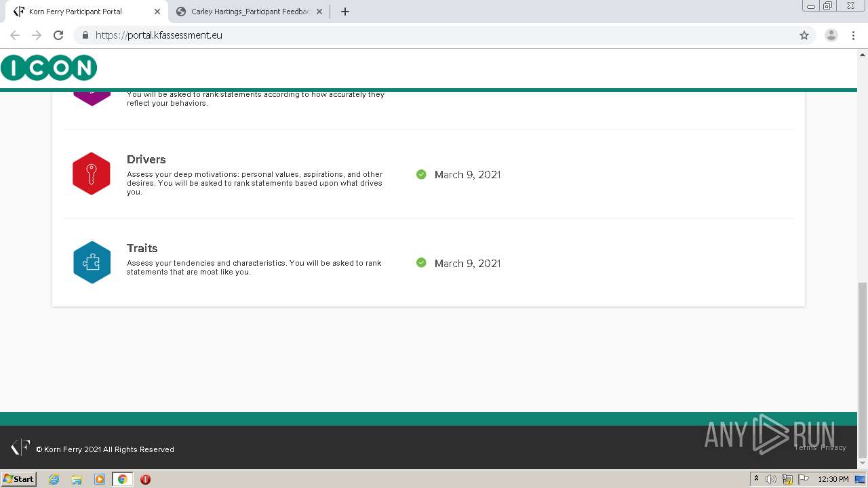Click the volume speaker tray icon
The width and height of the screenshot is (868, 488).
(x=771, y=479)
